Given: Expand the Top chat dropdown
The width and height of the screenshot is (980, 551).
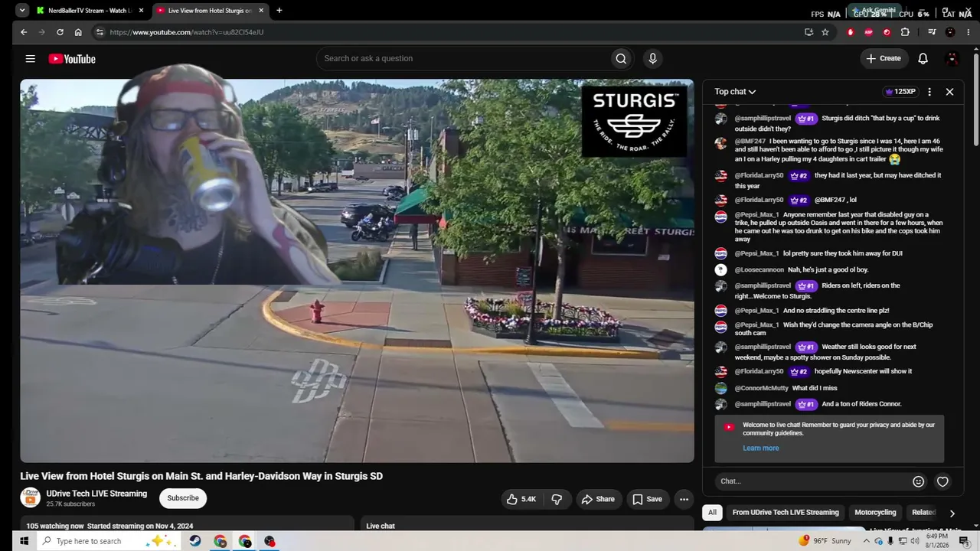Looking at the screenshot, I should [735, 92].
